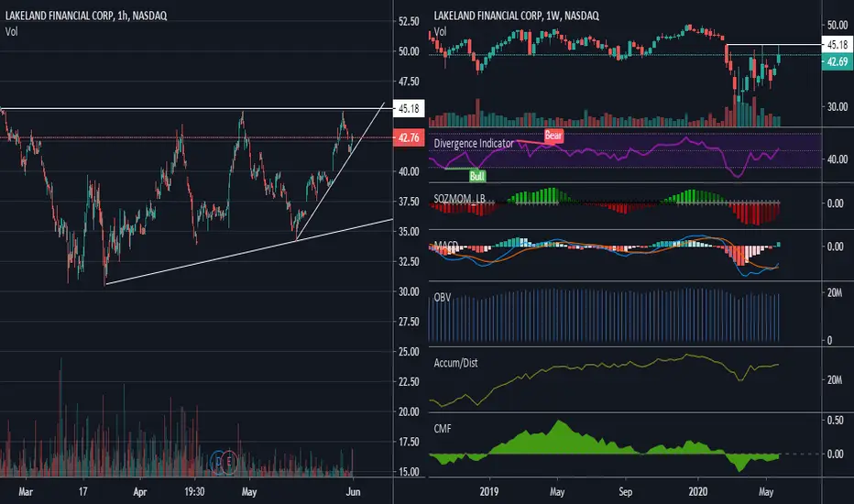Click the 0.50 value on CMF scale
Screen dimensions: 854x504
click(835, 420)
